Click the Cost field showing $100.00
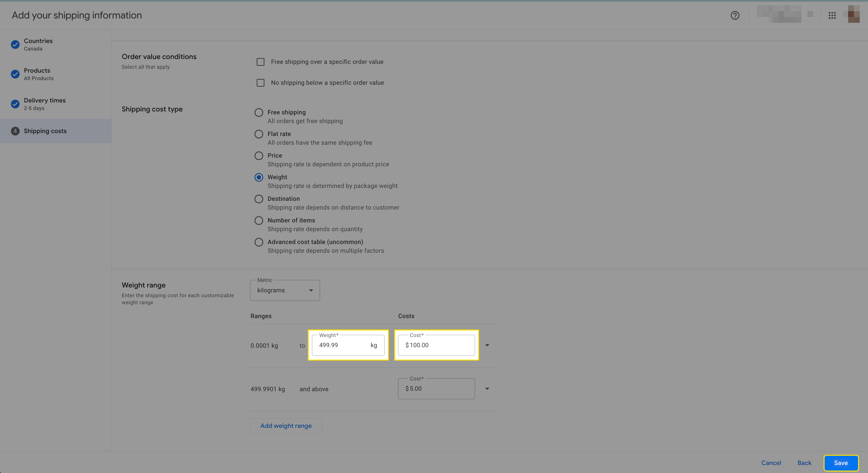This screenshot has height=473, width=868. point(436,345)
